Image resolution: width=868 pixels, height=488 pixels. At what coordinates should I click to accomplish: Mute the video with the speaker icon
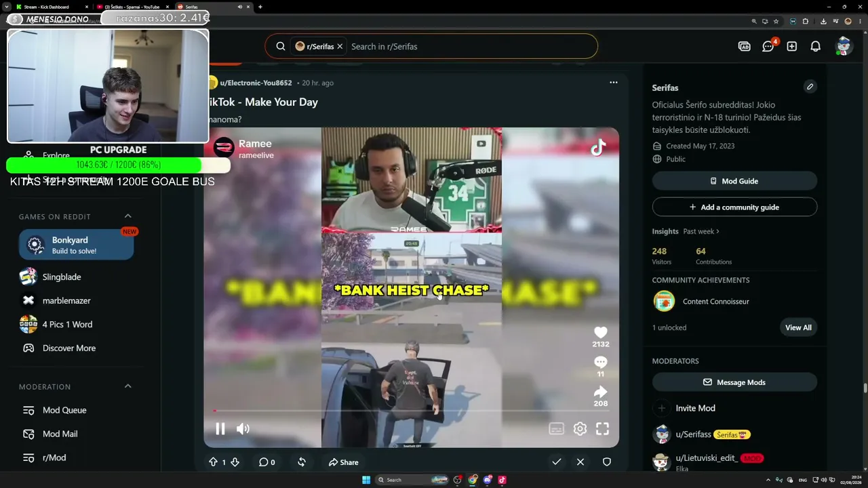tap(243, 428)
